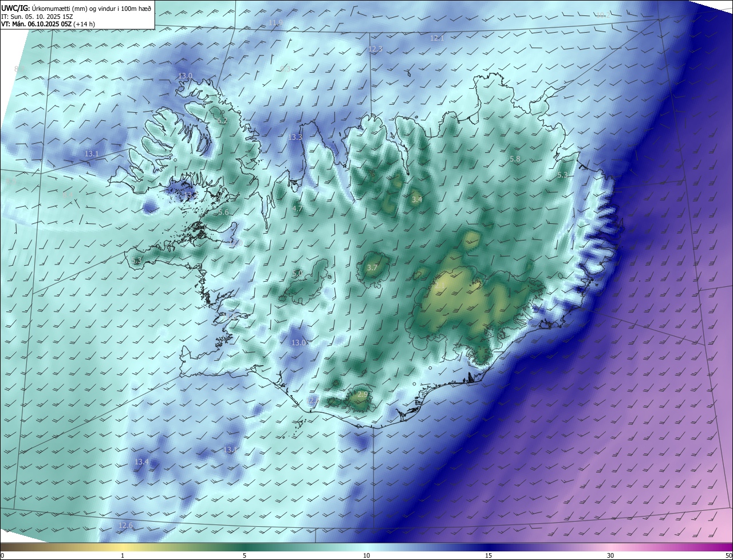Click the 13.0 value in southwest Iceland
The height and width of the screenshot is (560, 733).
pyautogui.click(x=299, y=343)
